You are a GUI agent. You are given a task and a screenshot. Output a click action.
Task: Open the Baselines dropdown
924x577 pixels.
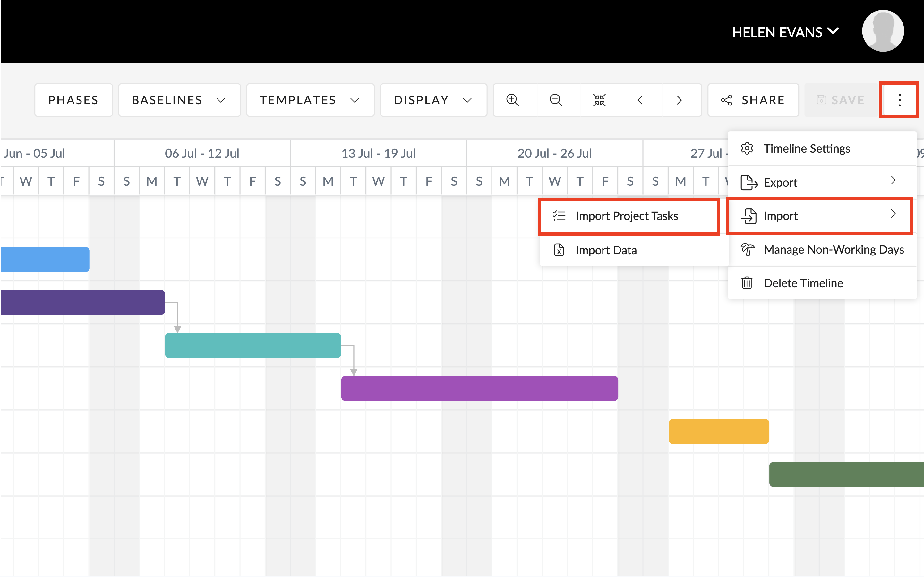pyautogui.click(x=179, y=100)
